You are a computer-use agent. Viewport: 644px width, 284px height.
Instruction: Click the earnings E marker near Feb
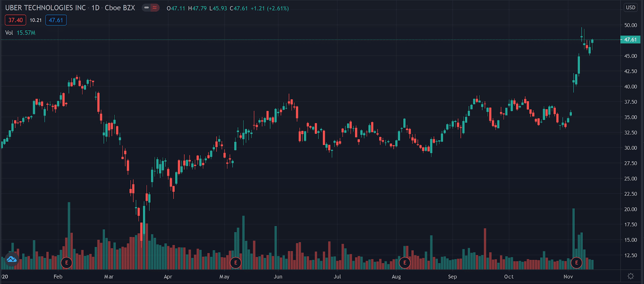click(66, 263)
